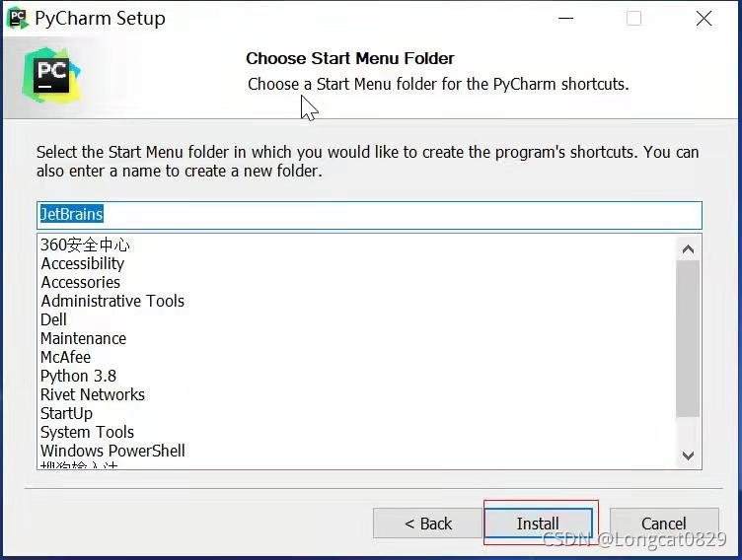
Task: Go back with the < Back button
Action: (x=428, y=524)
